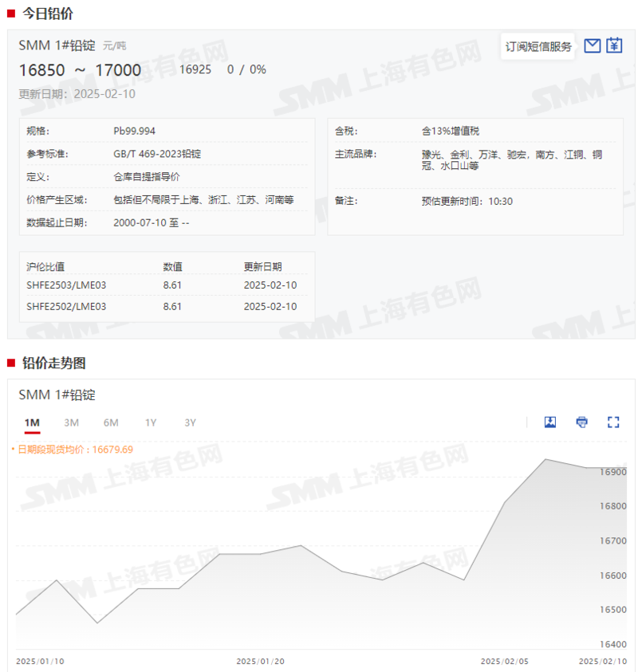Open the email subscription envelope icon

pos(592,45)
